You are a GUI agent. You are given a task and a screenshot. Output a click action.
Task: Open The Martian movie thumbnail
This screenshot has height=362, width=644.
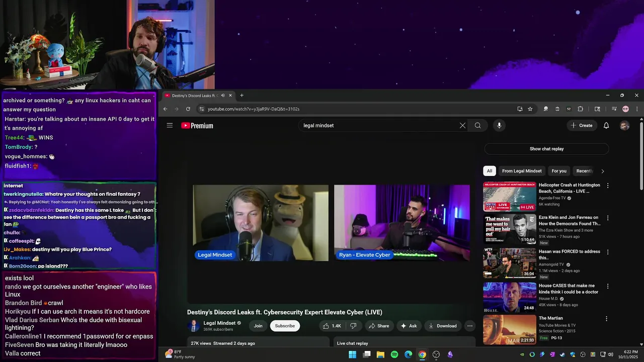point(510,330)
